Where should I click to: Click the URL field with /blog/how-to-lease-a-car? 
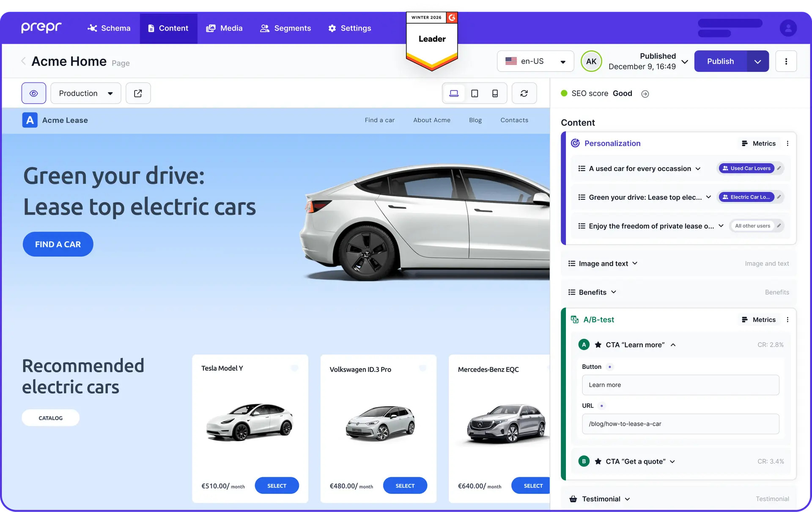(x=680, y=424)
